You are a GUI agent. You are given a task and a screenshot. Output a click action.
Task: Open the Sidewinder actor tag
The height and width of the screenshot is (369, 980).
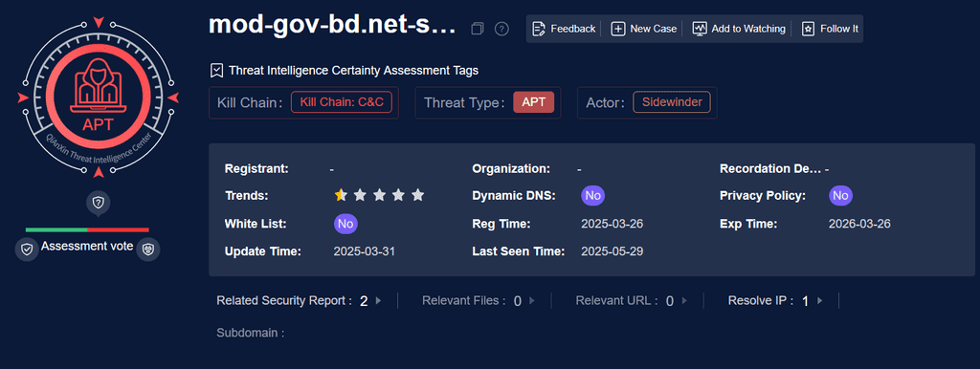pos(672,102)
